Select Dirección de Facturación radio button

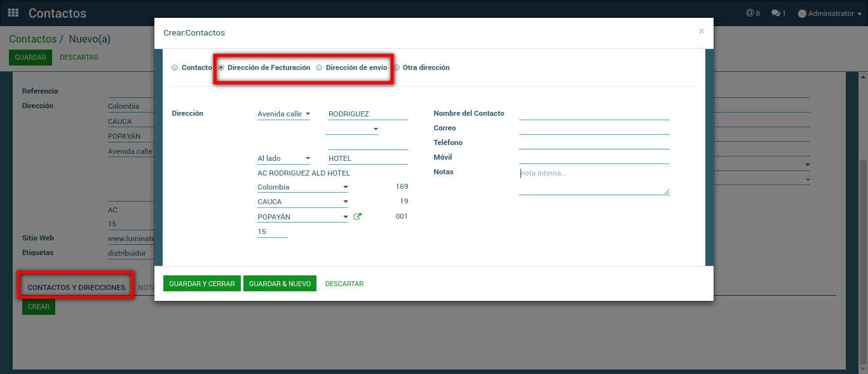click(x=221, y=67)
